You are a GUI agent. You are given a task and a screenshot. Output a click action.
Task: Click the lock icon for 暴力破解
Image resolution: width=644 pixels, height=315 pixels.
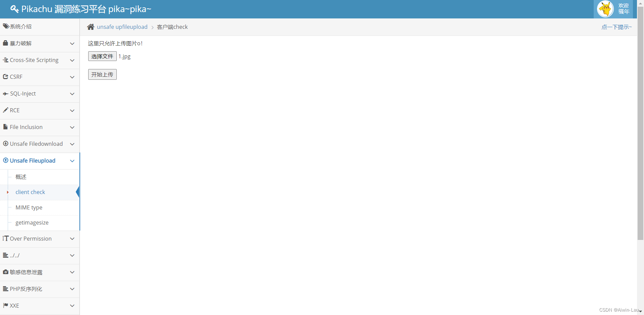(5, 43)
